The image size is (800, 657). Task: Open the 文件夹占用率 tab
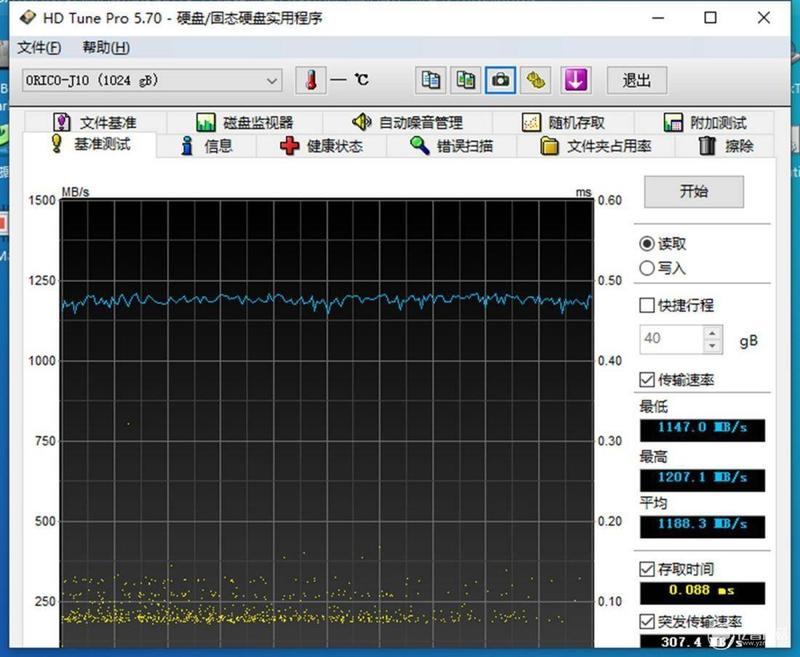(x=596, y=146)
